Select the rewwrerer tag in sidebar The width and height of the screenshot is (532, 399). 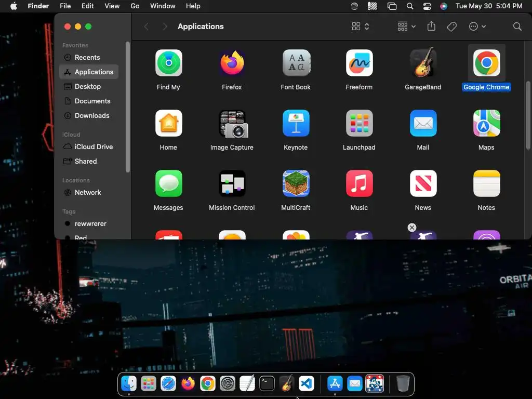[89, 224]
